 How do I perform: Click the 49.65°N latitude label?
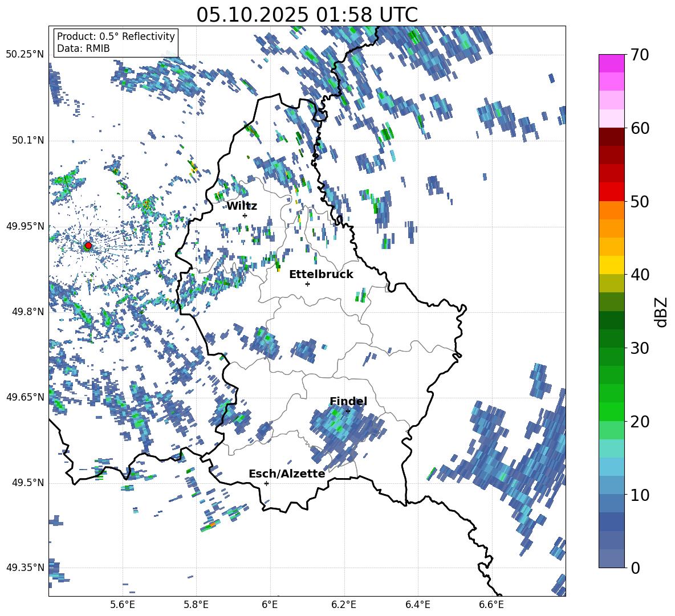[x=25, y=397]
